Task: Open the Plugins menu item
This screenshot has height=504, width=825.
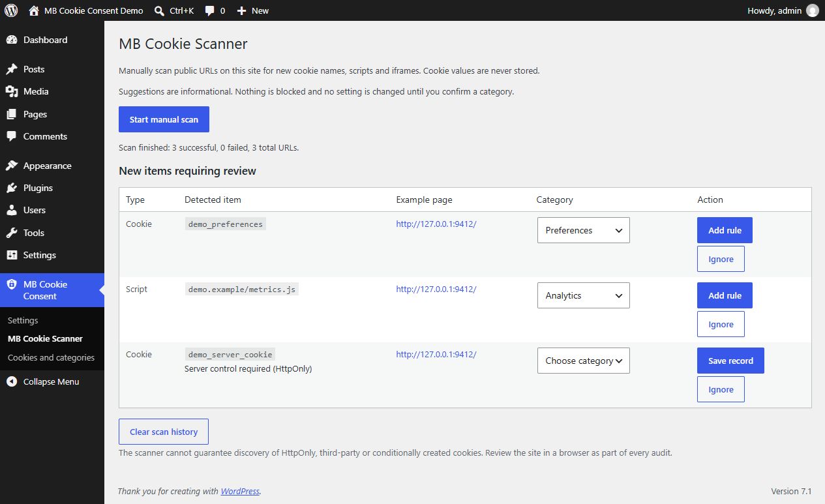Action: (52, 188)
